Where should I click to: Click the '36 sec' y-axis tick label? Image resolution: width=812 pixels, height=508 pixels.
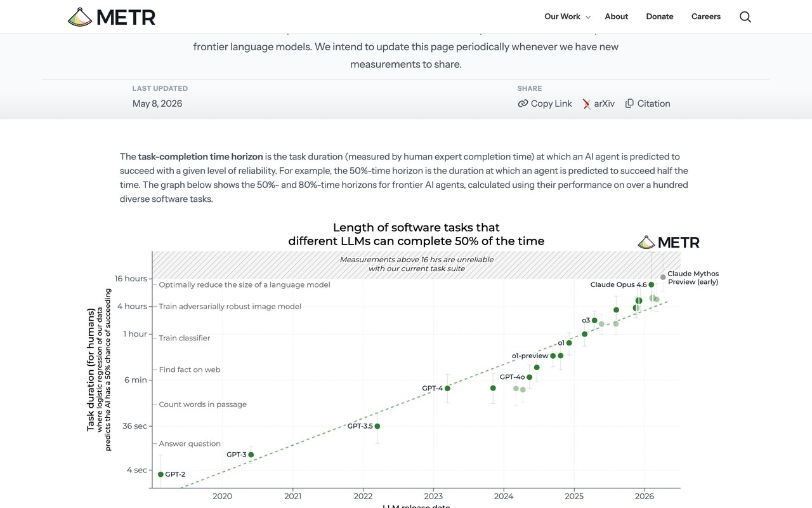[135, 425]
